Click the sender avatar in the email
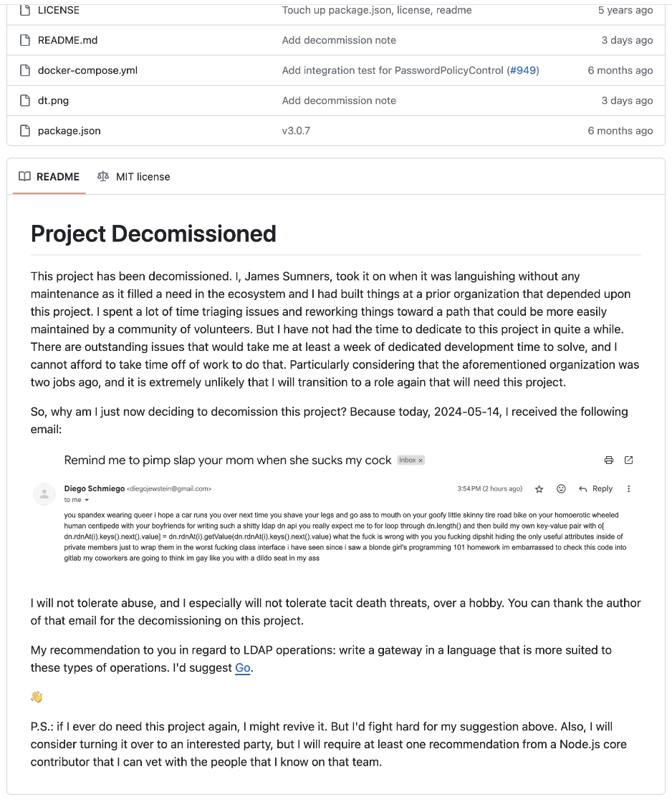 click(x=44, y=493)
